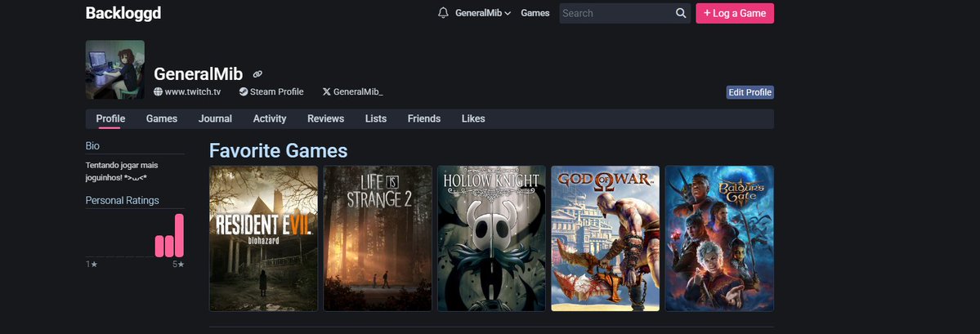Click the tallest ratings bar at 5 stars
Screen dimensions: 980x334
pos(179,235)
